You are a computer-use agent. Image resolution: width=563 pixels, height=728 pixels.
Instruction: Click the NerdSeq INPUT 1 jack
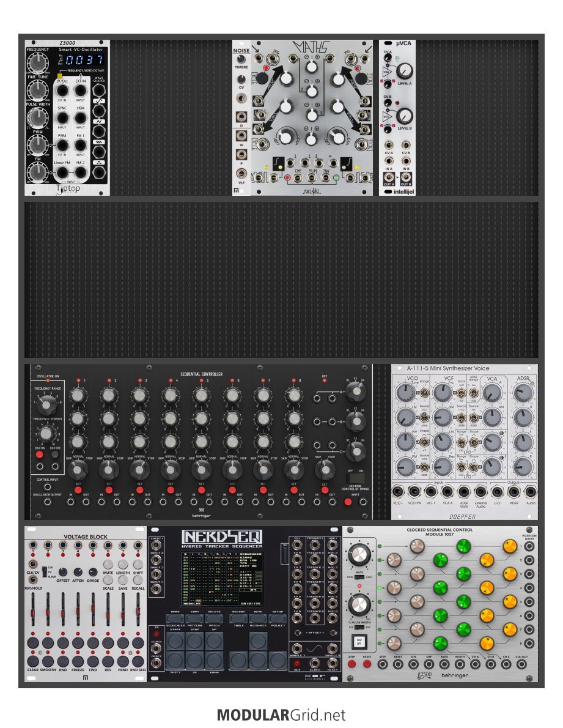(156, 545)
